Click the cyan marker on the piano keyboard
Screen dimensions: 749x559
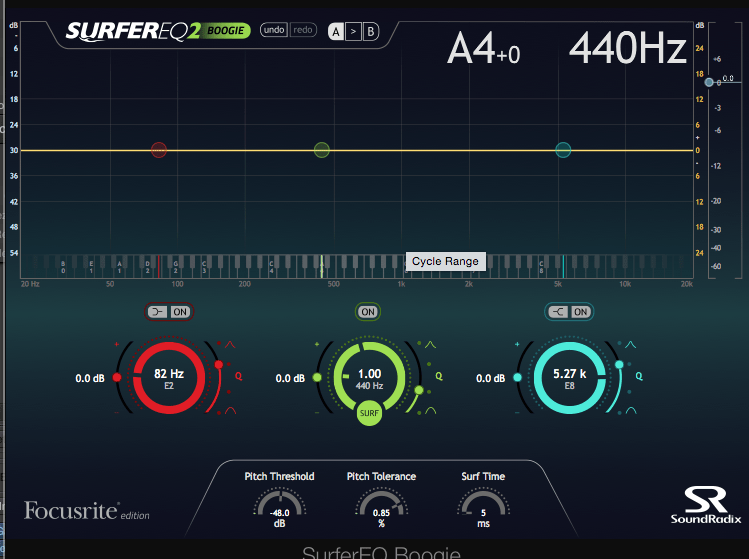[563, 267]
